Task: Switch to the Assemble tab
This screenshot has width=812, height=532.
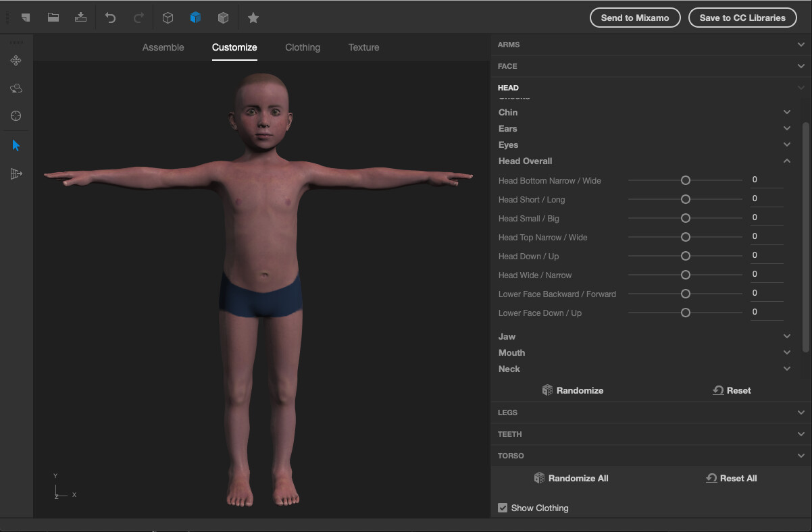Action: [163, 47]
